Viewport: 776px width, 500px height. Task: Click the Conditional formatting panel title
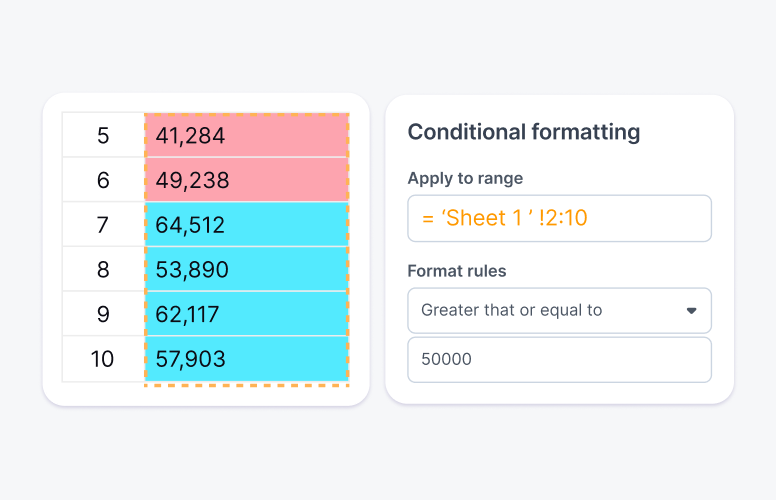tap(524, 132)
